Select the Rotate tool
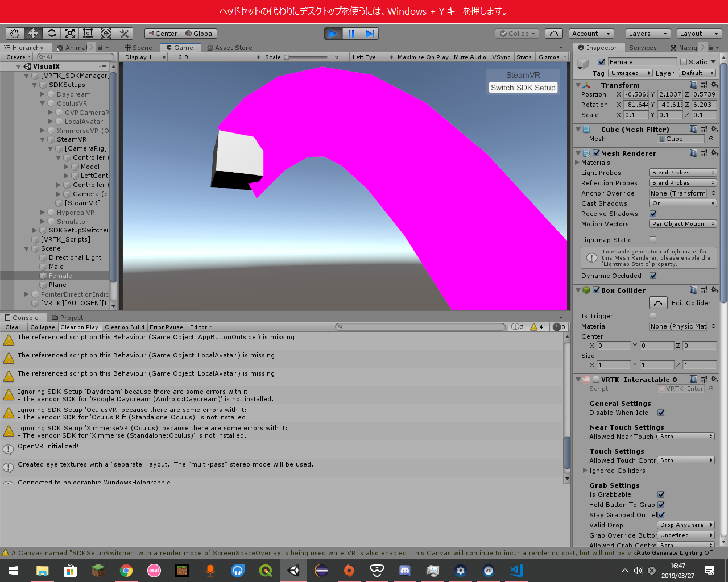 pyautogui.click(x=51, y=34)
